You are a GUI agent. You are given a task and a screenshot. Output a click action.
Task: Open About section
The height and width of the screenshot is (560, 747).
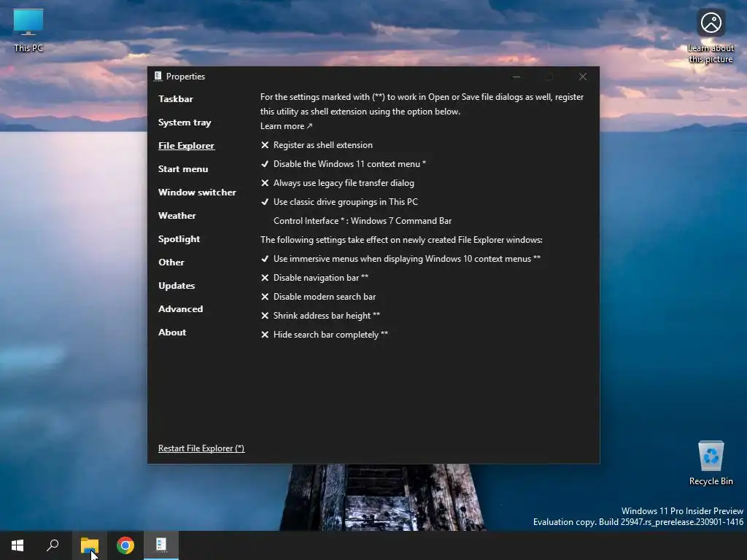tap(172, 332)
